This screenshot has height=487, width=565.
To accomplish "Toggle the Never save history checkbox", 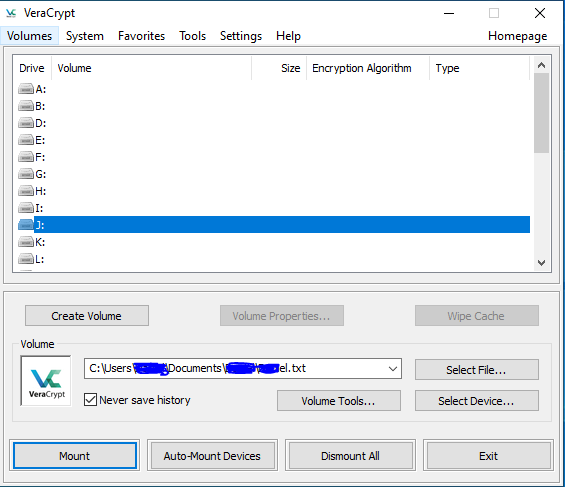I will (x=90, y=399).
